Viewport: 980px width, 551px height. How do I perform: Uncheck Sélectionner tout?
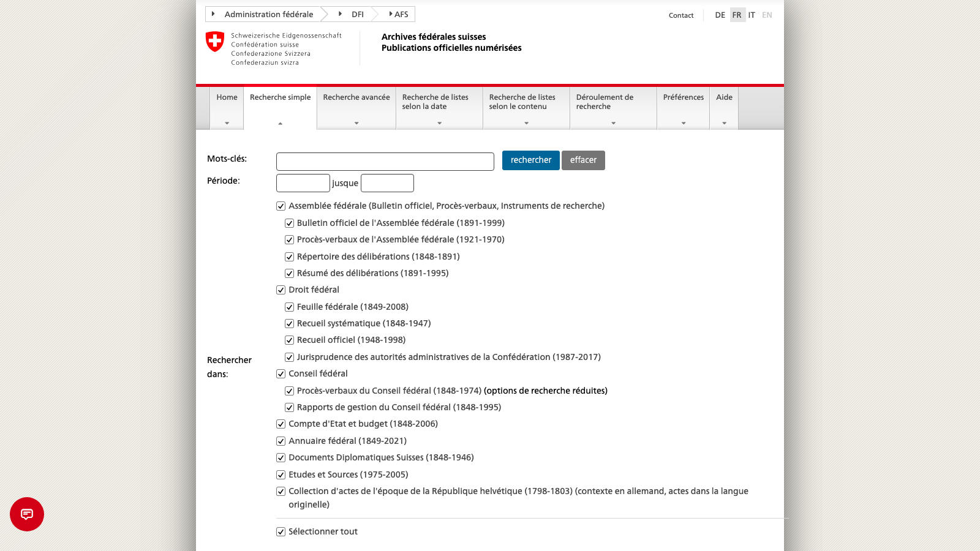click(x=281, y=531)
